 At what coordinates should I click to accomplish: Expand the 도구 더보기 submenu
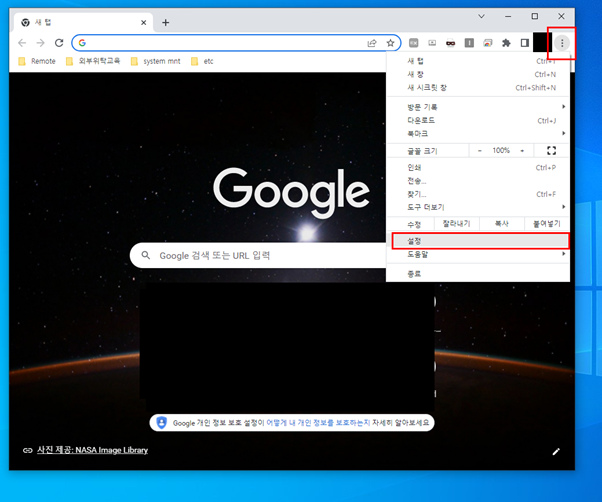(x=478, y=207)
